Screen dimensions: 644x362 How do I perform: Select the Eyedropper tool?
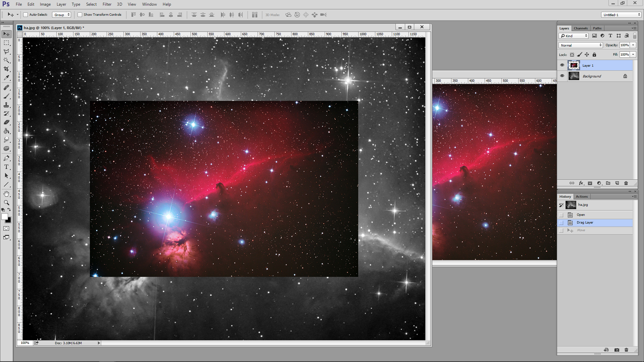(x=6, y=78)
